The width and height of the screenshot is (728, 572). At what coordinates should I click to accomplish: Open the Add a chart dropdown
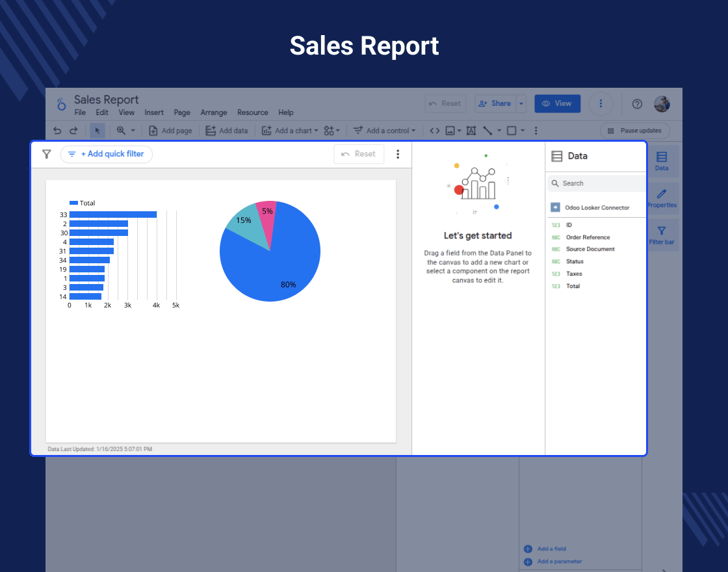pyautogui.click(x=290, y=131)
